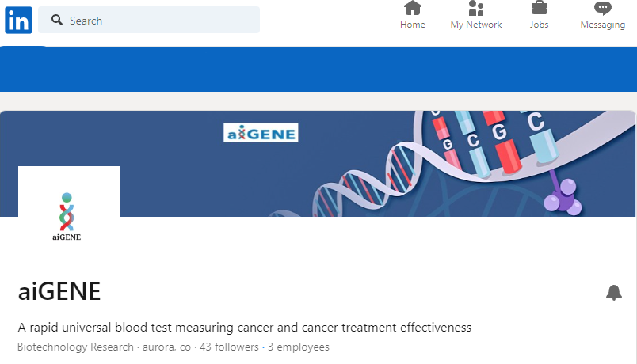Select the My Network text label
This screenshot has width=637, height=364.
click(476, 25)
